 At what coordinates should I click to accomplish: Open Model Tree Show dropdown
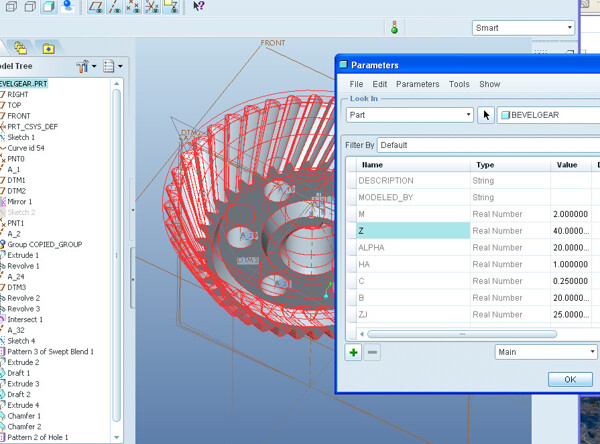coord(113,66)
